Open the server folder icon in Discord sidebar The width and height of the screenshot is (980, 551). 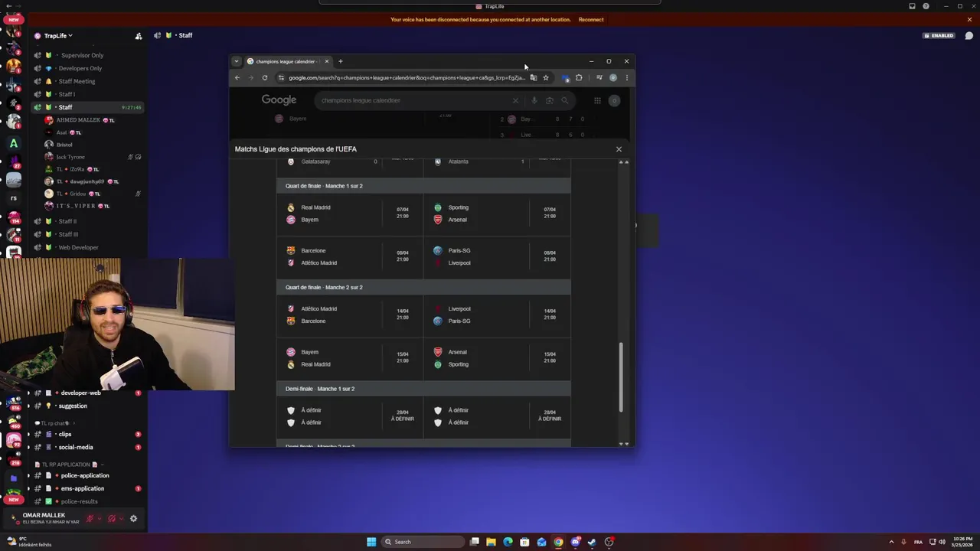pyautogui.click(x=13, y=478)
